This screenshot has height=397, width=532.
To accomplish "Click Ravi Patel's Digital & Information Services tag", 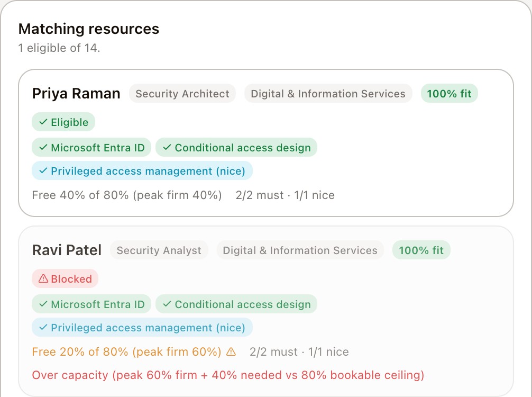I will (x=300, y=250).
